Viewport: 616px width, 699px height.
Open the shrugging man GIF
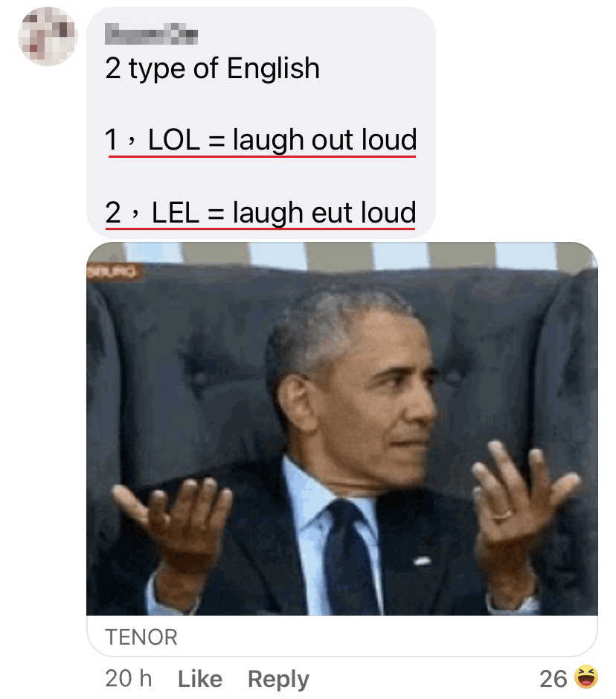click(341, 428)
